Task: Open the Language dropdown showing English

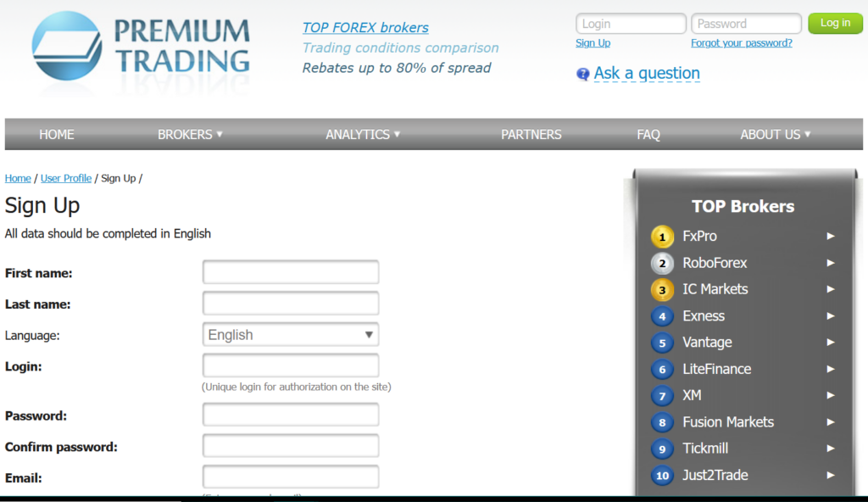Action: coord(291,335)
